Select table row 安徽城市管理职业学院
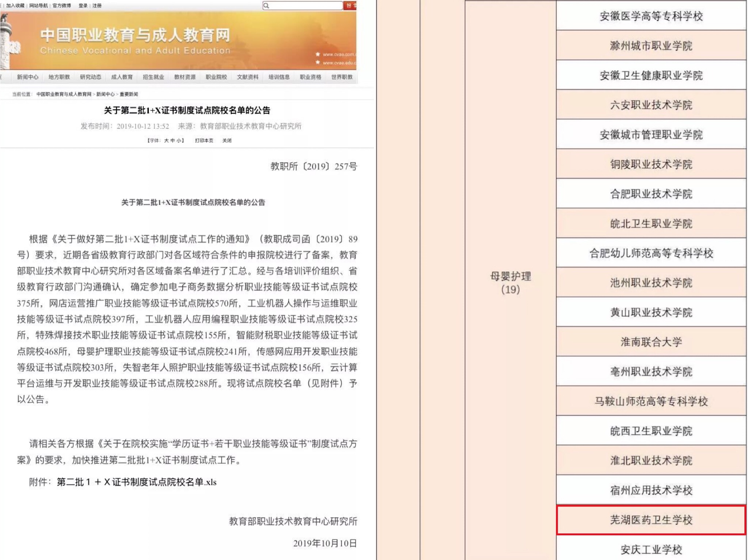The width and height of the screenshot is (748, 560). 651,134
